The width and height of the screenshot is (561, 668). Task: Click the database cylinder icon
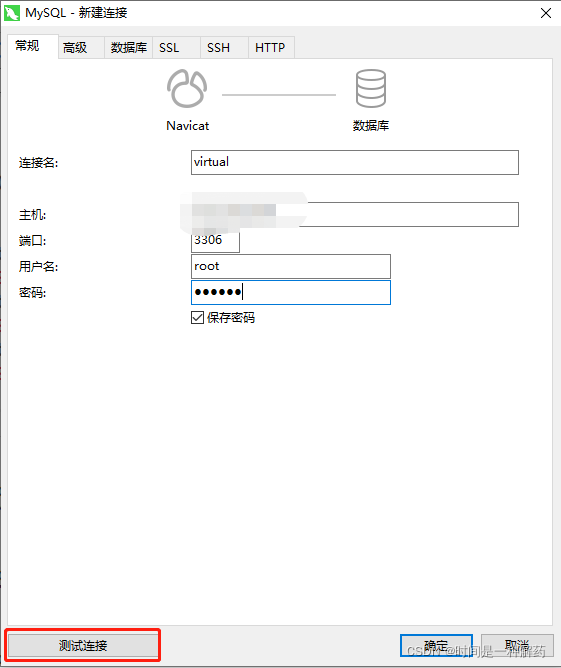371,89
